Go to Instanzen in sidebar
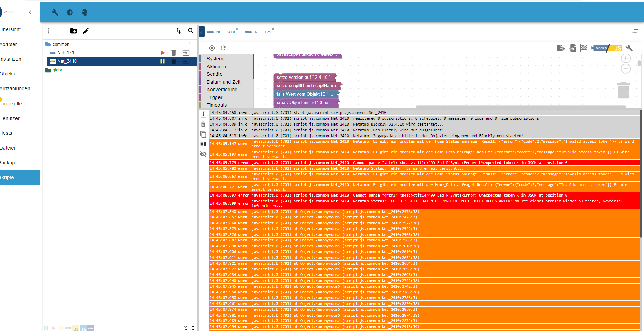This screenshot has width=644, height=331. [11, 59]
